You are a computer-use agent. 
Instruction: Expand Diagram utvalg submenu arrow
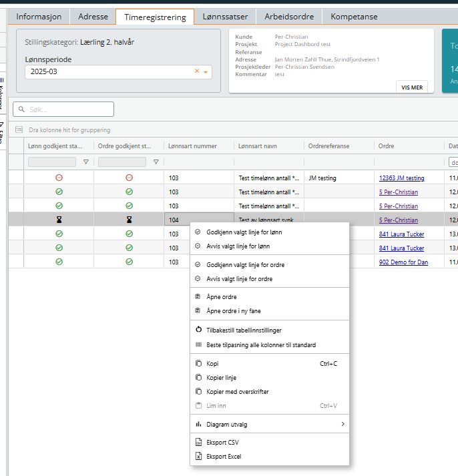(342, 424)
